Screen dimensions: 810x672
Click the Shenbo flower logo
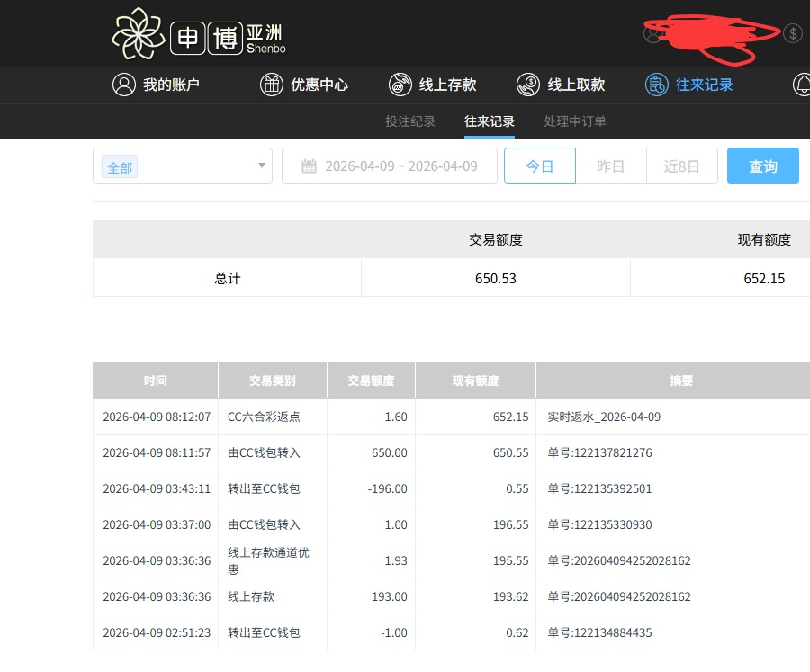pos(139,34)
